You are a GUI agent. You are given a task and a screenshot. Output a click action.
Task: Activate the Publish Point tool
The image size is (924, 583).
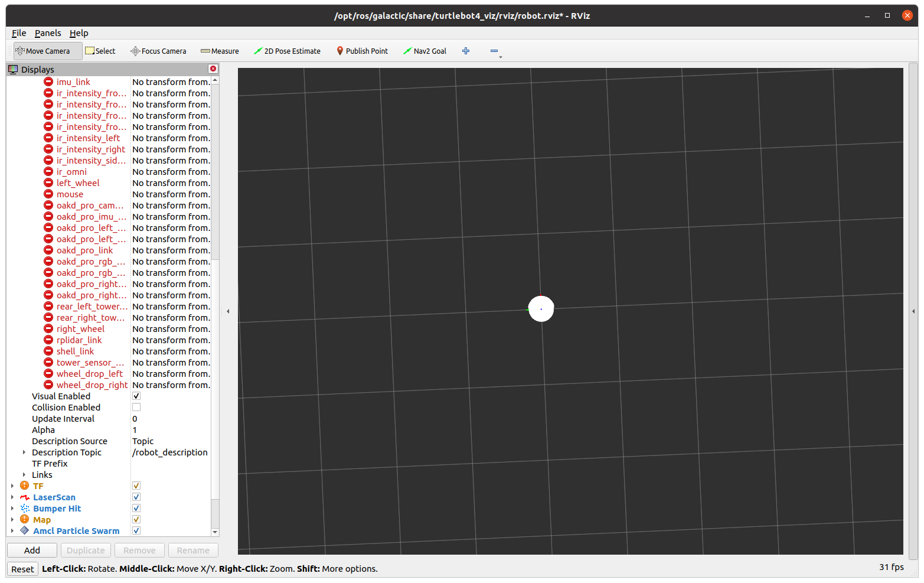[361, 51]
